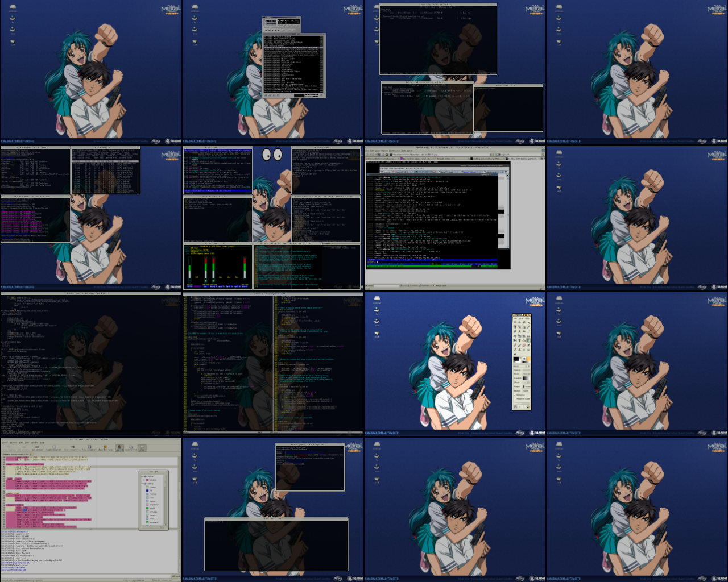This screenshot has height=582, width=728.
Task: Open the Shape dropdown in GIMP Blend options
Action: [x=526, y=386]
